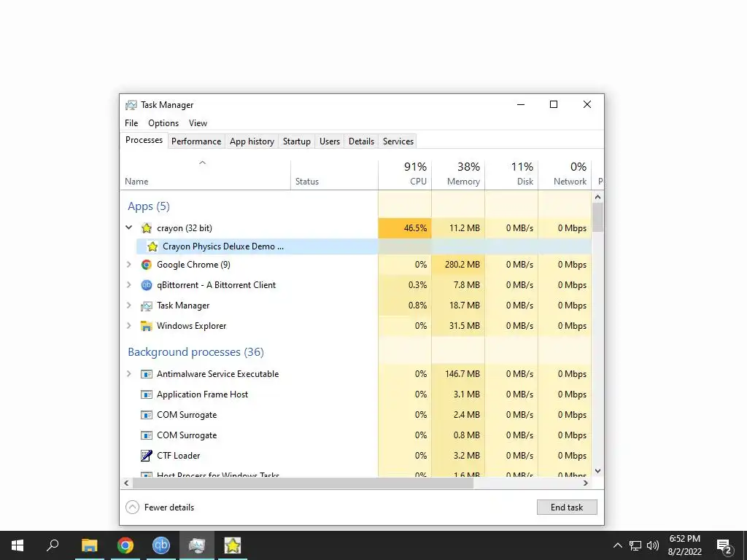
Task: Switch to the App history tab
Action: click(252, 141)
